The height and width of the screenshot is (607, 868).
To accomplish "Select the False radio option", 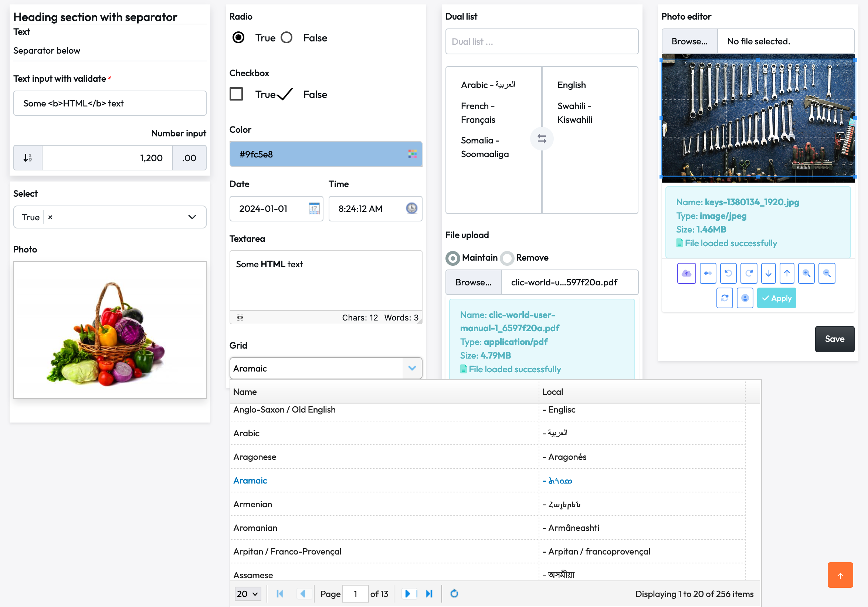I will click(286, 38).
